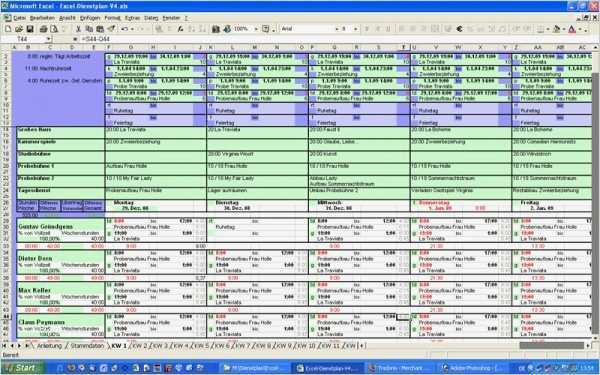Image resolution: width=600 pixels, height=375 pixels.
Task: Click the Euro currency style icon
Action: (x=460, y=29)
